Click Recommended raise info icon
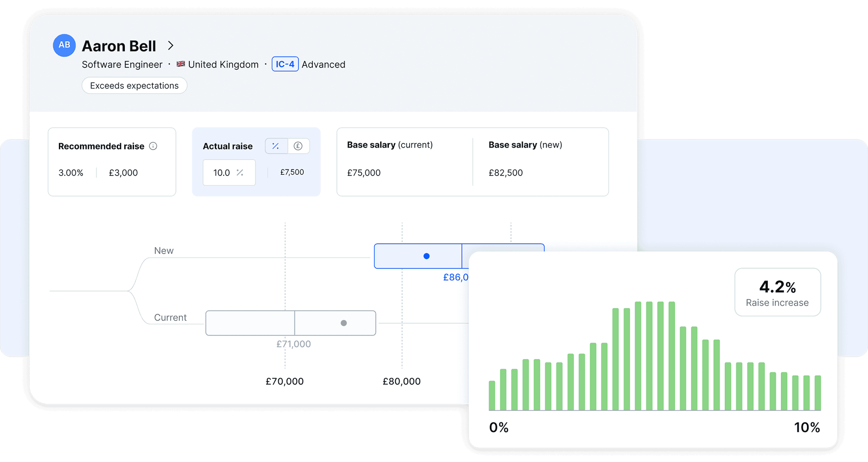This screenshot has height=462, width=868. click(153, 146)
